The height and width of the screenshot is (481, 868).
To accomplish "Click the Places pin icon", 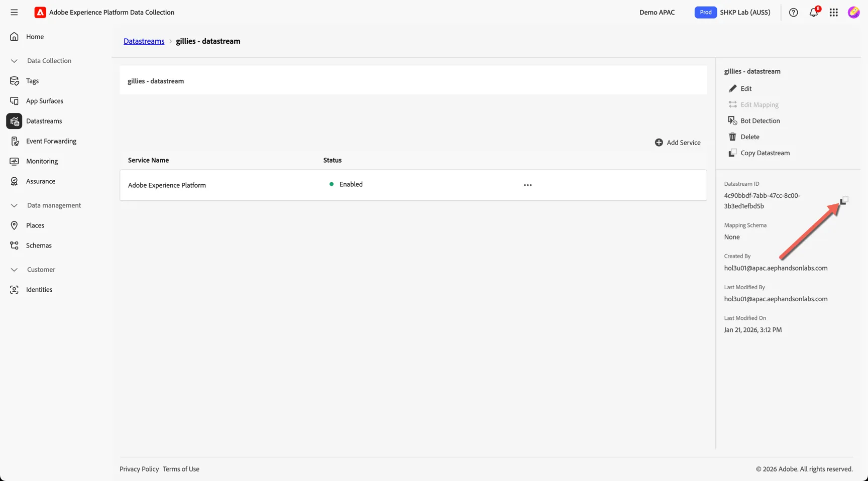I will [x=14, y=225].
